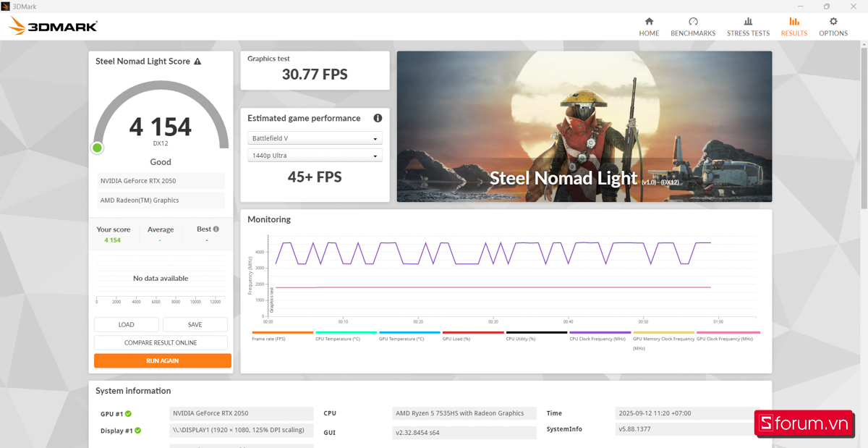Click NVIDIA GeForce RTX 2050 under score
Screen dimensions: 868x448
[x=161, y=181]
